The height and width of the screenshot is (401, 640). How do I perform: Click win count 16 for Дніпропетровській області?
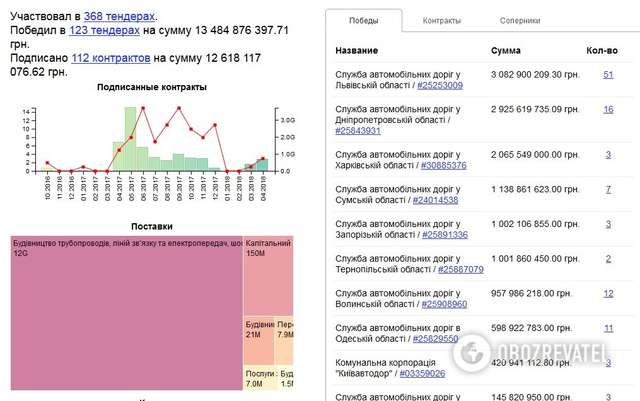(608, 109)
